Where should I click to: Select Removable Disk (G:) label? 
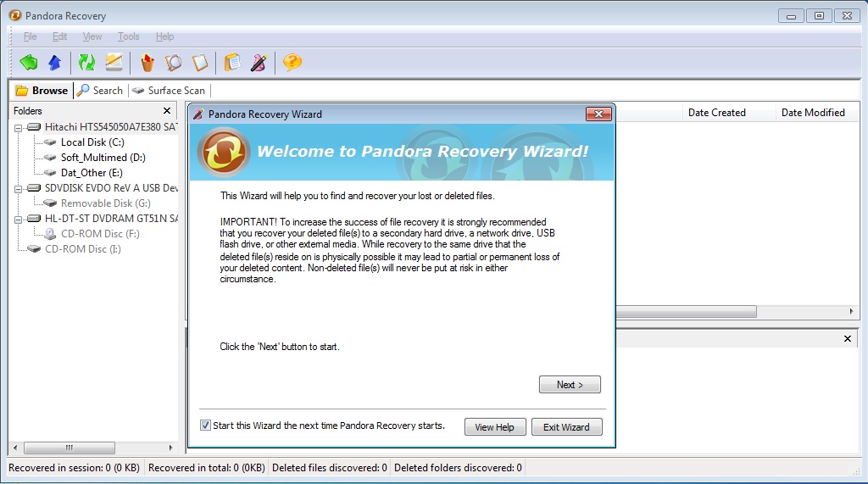pos(106,203)
